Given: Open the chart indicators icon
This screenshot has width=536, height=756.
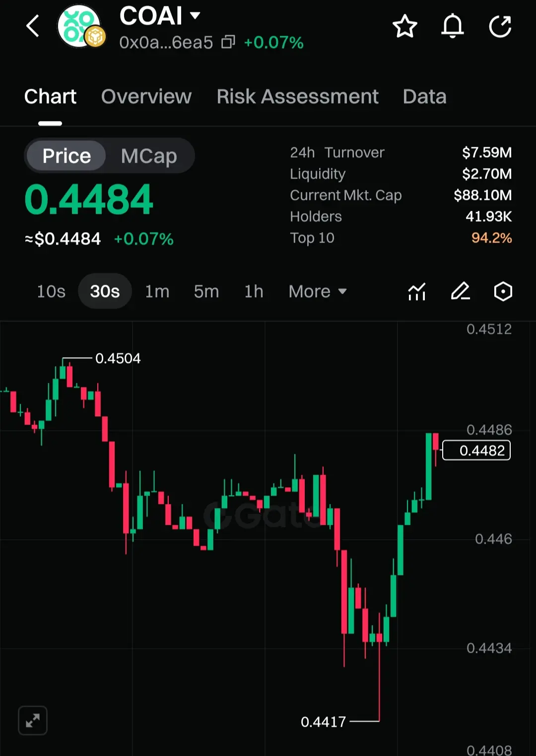Looking at the screenshot, I should click(417, 292).
